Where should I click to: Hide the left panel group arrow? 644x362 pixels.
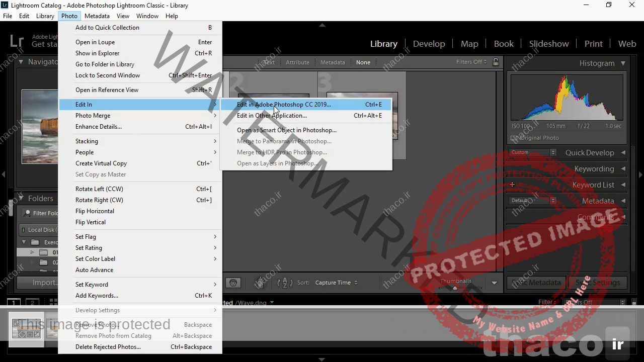(x=3, y=174)
